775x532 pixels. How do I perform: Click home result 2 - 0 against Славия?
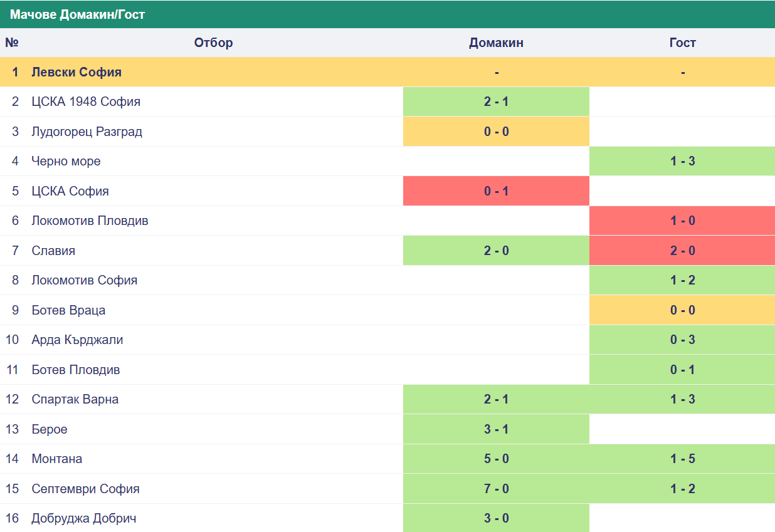(496, 251)
